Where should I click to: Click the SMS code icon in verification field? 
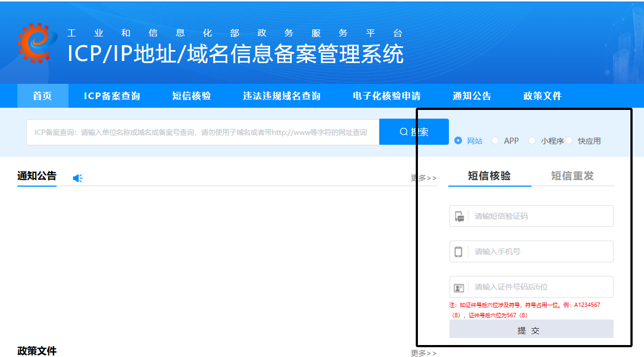click(459, 217)
